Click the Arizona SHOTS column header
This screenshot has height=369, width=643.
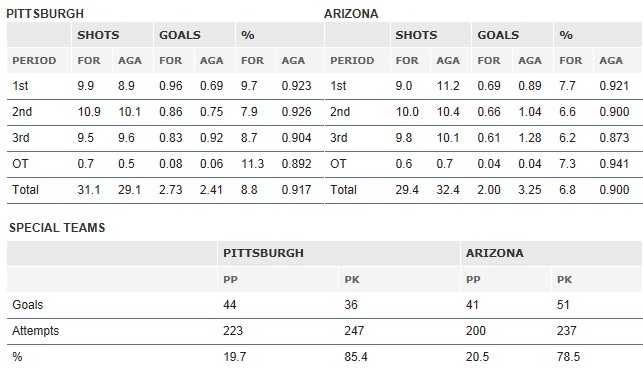[416, 35]
